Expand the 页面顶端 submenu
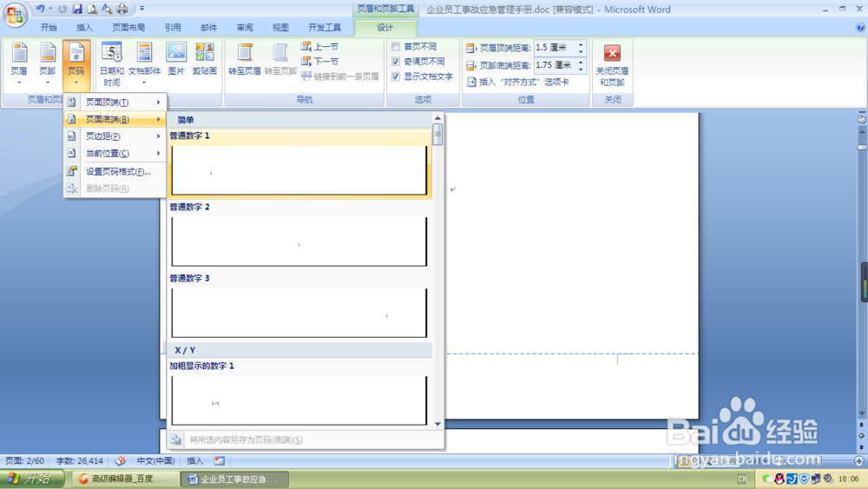868x489 pixels. coord(115,102)
